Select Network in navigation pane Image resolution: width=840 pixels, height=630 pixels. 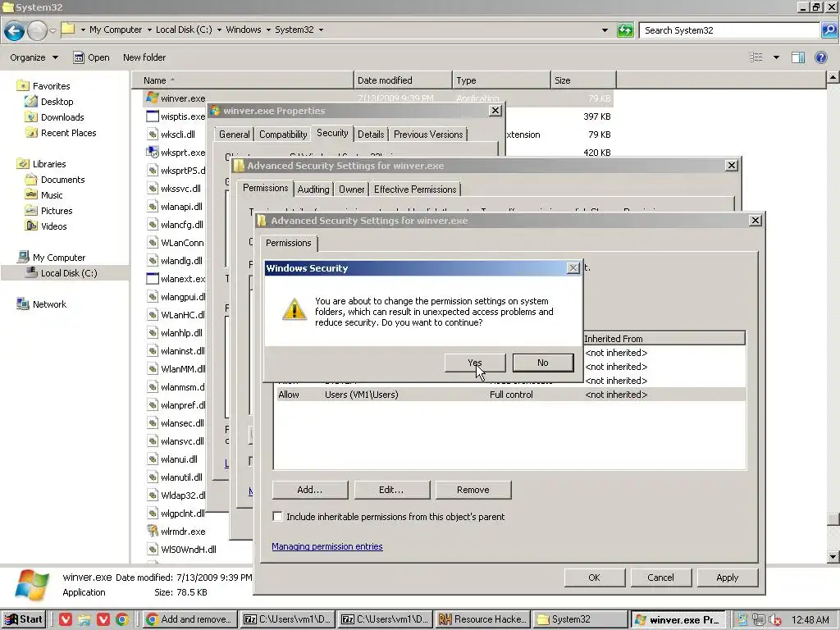(x=49, y=304)
